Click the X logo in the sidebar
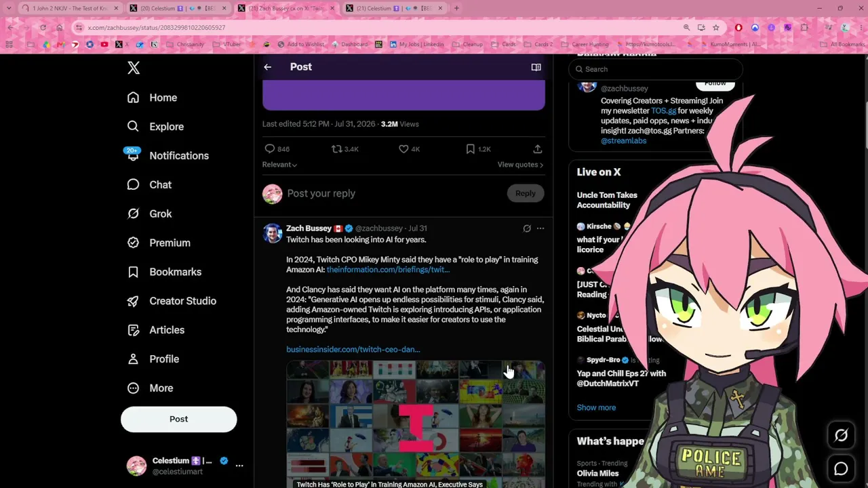The image size is (868, 488). (134, 68)
